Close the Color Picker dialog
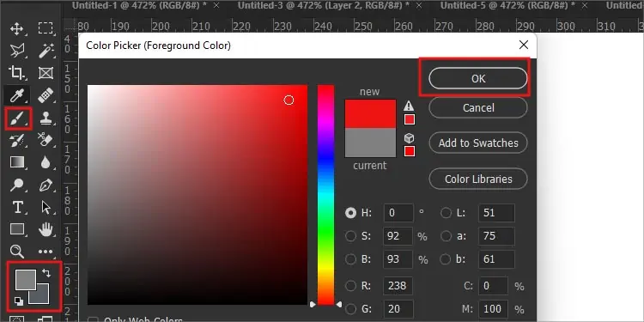Viewport: 644px width, 322px height. [524, 45]
